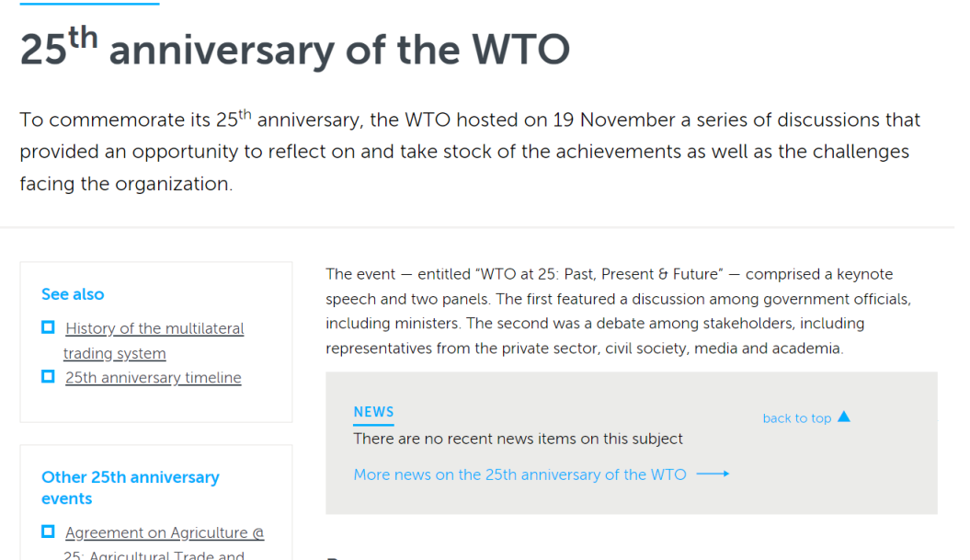The height and width of the screenshot is (560, 970).
Task: Click square bullet beside 25th anniversary timeline
Action: tap(48, 376)
